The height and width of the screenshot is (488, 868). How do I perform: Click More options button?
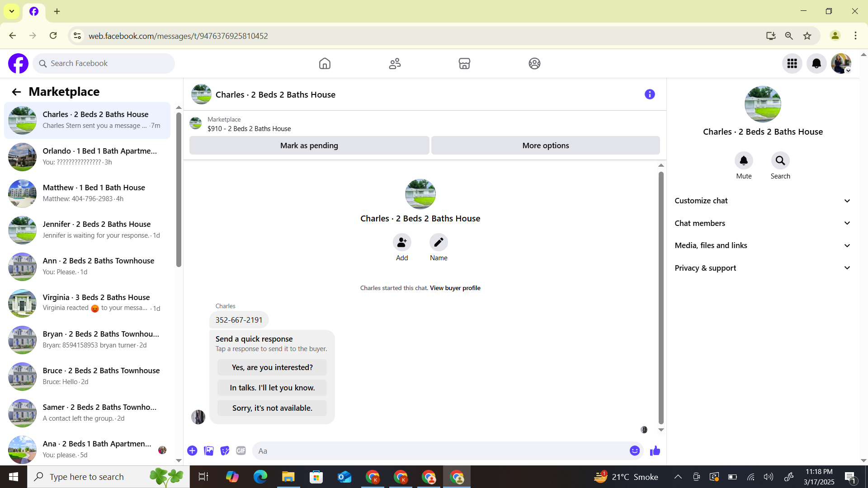[546, 145]
